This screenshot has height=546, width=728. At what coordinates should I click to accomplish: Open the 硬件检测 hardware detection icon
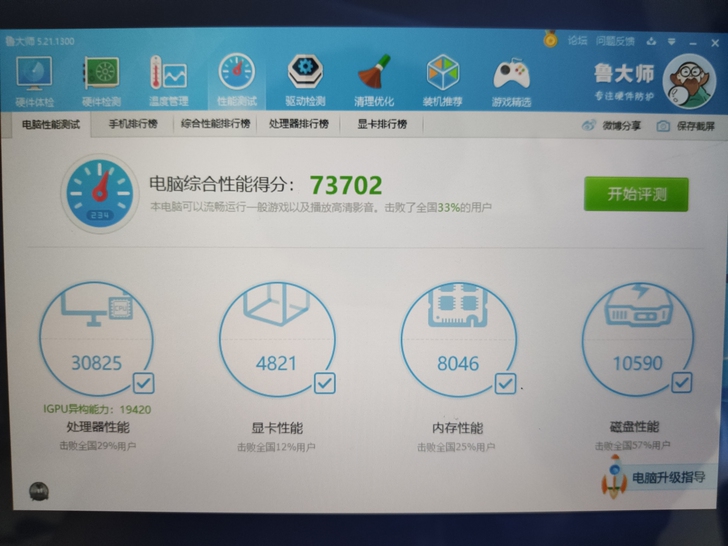[101, 78]
